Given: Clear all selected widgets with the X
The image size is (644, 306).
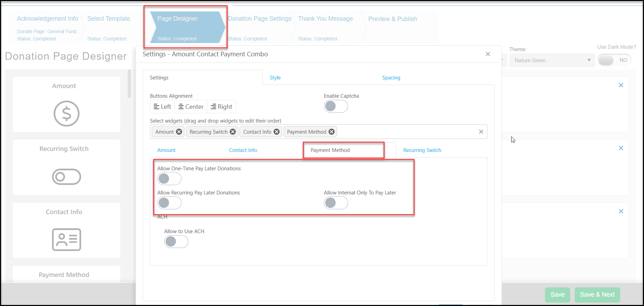Looking at the screenshot, I should [x=481, y=132].
